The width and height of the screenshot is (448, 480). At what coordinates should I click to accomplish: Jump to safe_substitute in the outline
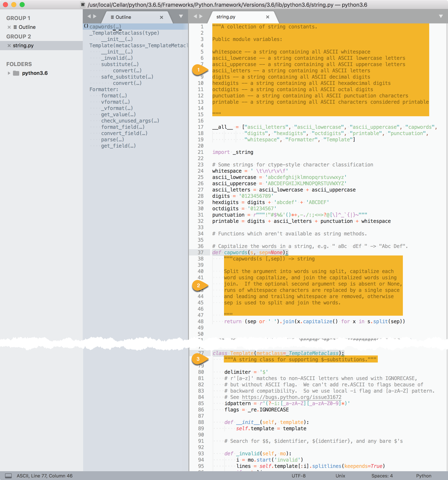[127, 77]
